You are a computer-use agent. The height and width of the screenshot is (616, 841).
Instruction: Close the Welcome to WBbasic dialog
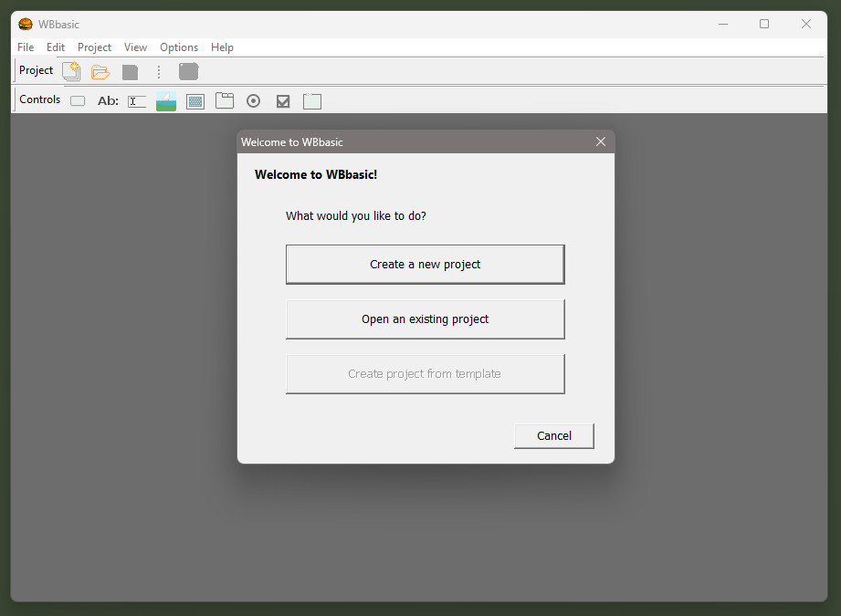(x=600, y=141)
